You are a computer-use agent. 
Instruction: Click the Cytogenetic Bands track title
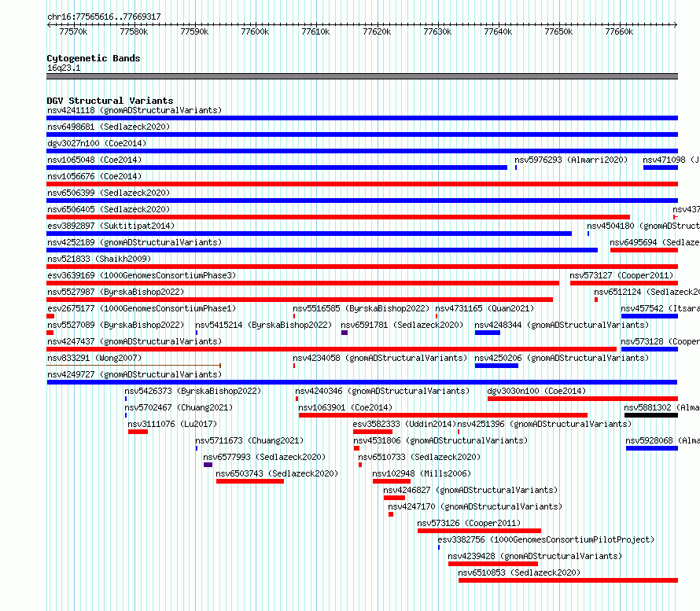click(x=94, y=58)
